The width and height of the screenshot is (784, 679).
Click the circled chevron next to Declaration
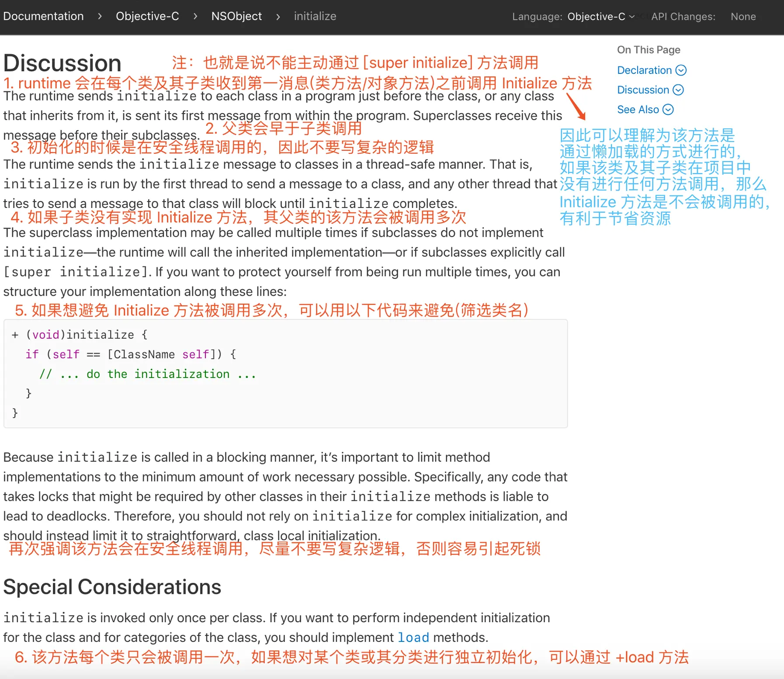click(x=681, y=70)
